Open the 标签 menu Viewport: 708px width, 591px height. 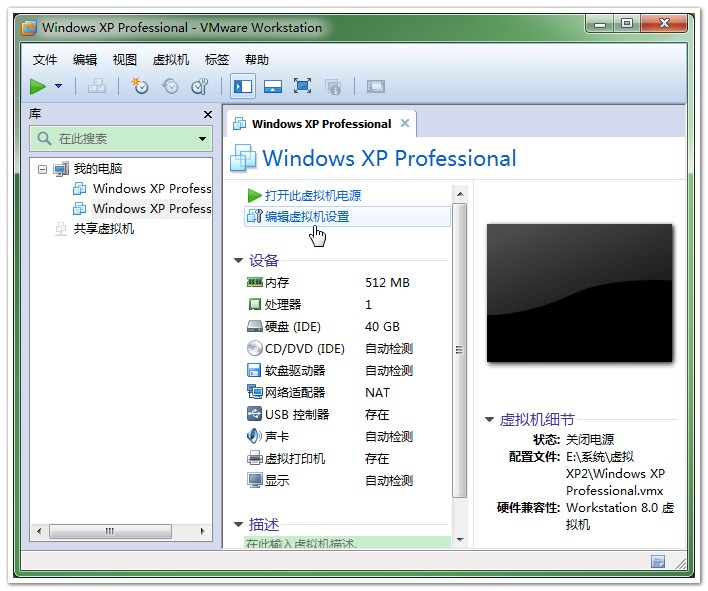[x=217, y=60]
